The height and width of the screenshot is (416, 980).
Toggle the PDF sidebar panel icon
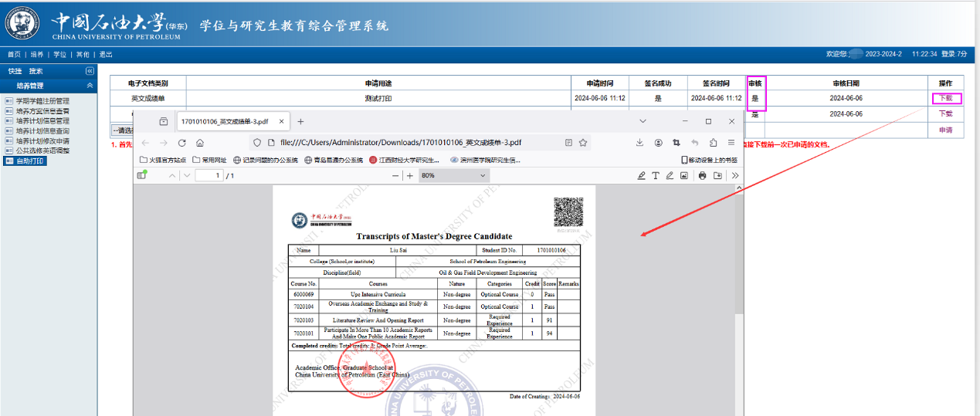pyautogui.click(x=141, y=176)
